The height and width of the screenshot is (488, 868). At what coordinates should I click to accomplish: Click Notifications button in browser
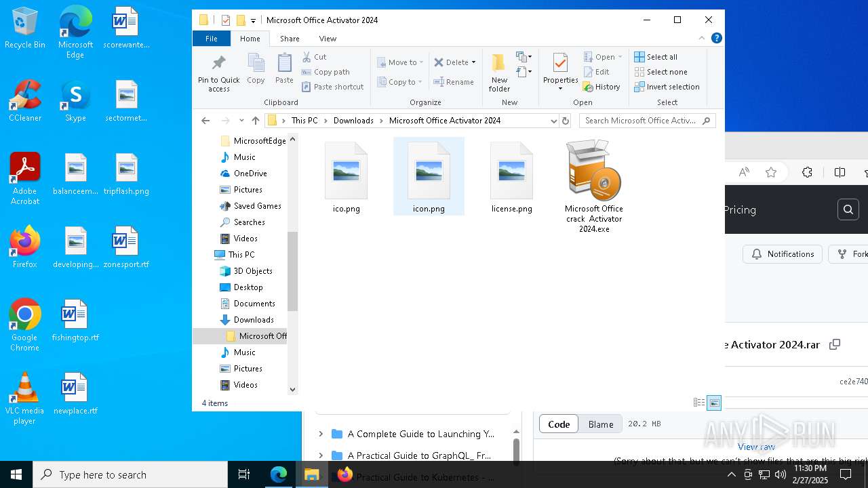pos(783,254)
